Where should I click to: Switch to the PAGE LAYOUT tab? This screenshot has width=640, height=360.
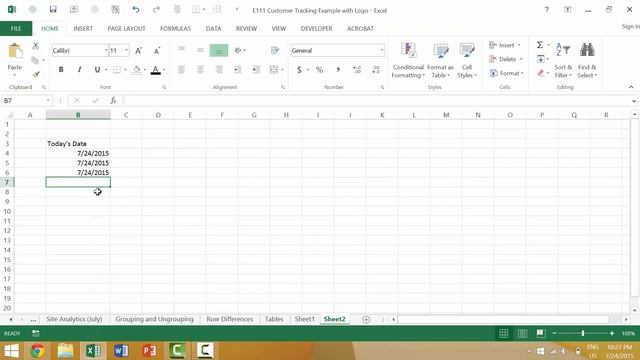[126, 29]
